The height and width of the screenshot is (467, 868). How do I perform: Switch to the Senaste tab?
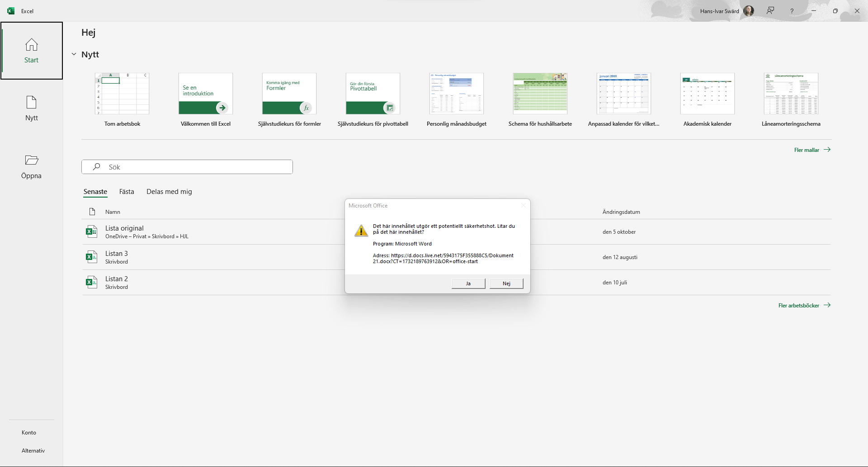pos(95,192)
